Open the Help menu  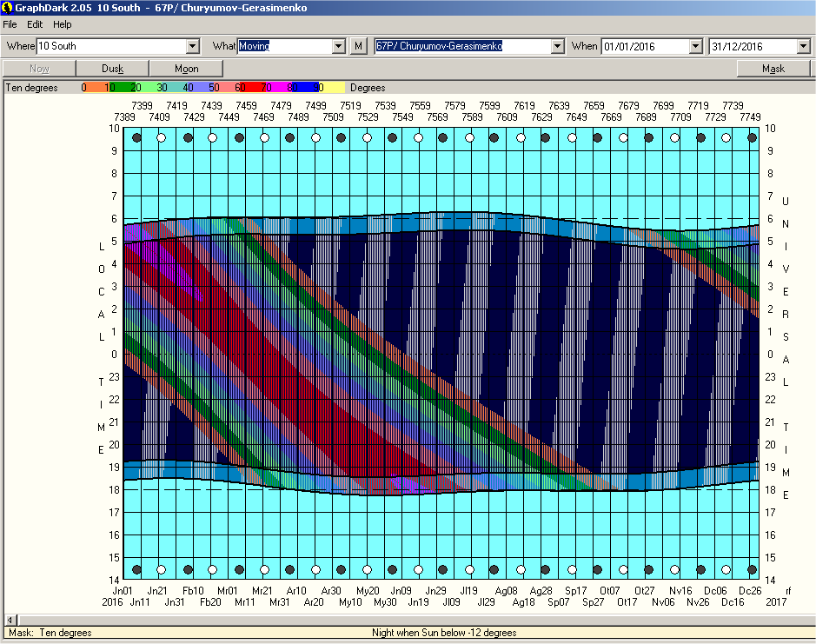point(63,24)
